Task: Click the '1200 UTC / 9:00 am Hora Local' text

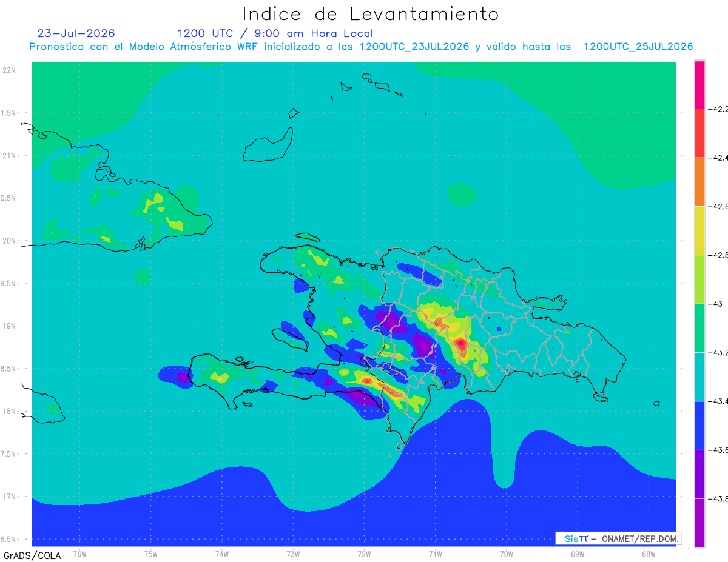Action: (x=275, y=33)
